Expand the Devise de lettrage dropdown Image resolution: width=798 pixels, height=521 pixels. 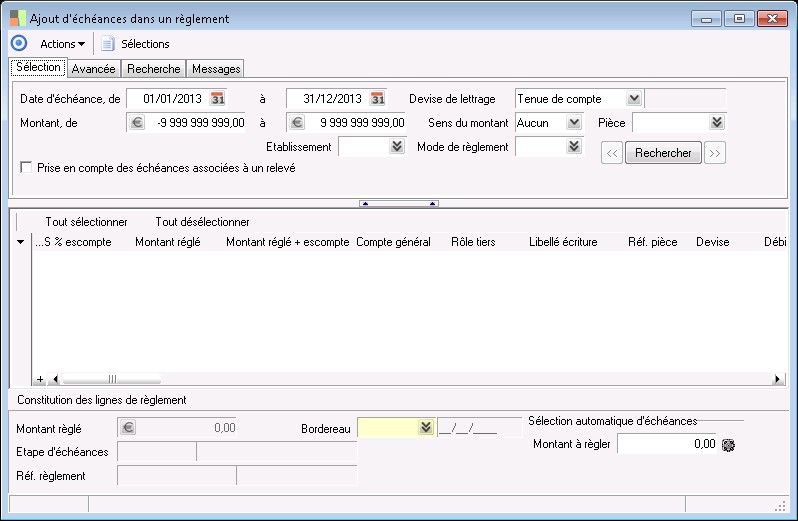pyautogui.click(x=633, y=98)
